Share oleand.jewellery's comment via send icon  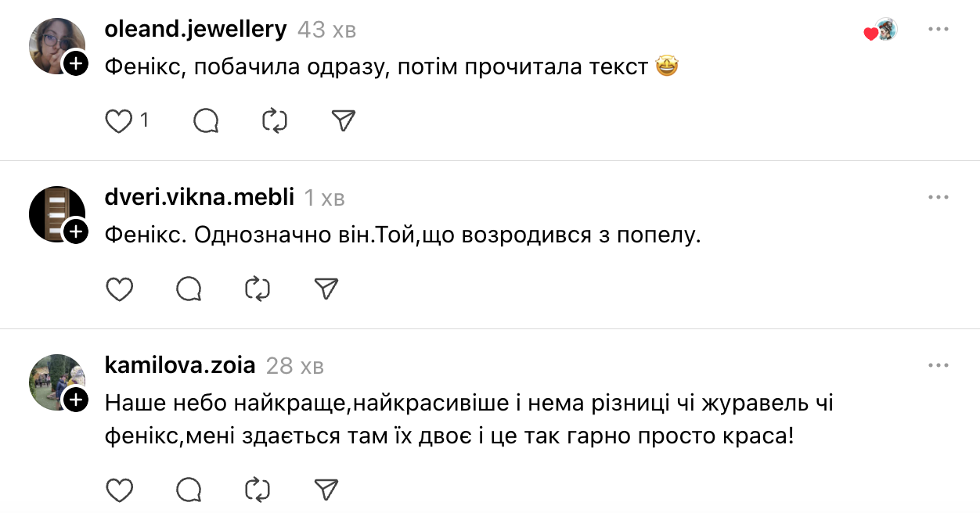click(344, 121)
